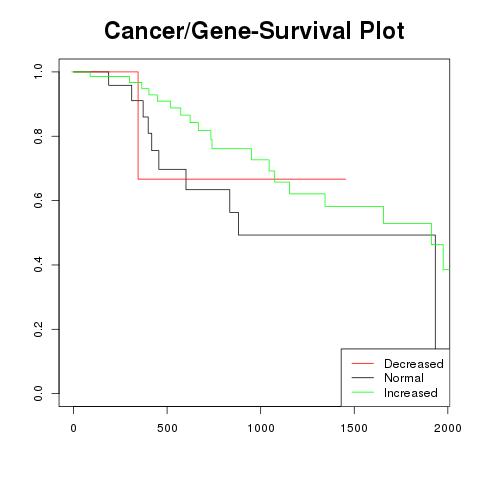Screen dimensions: 480x480
Task: Click the 0.2 y-axis tick label
Action: pos(38,329)
